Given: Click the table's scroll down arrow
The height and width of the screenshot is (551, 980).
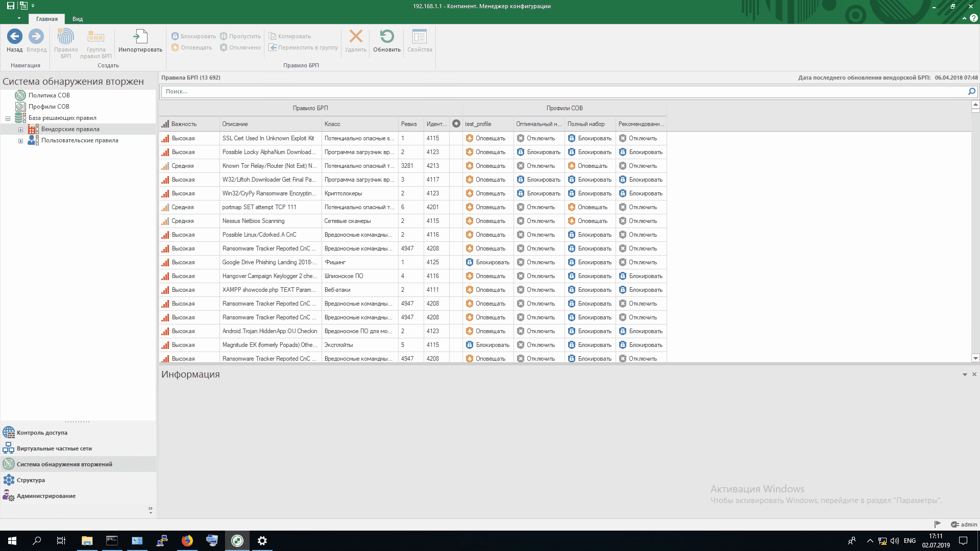Looking at the screenshot, I should pyautogui.click(x=975, y=358).
